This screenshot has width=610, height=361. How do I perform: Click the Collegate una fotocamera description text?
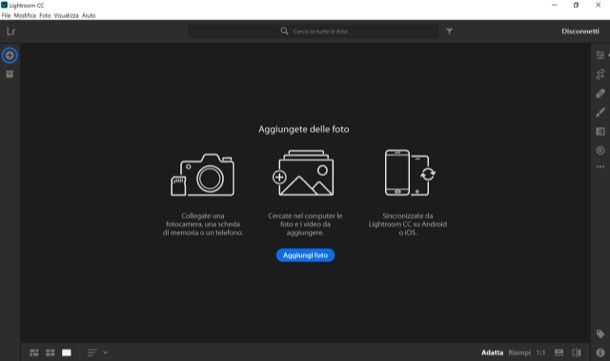203,224
